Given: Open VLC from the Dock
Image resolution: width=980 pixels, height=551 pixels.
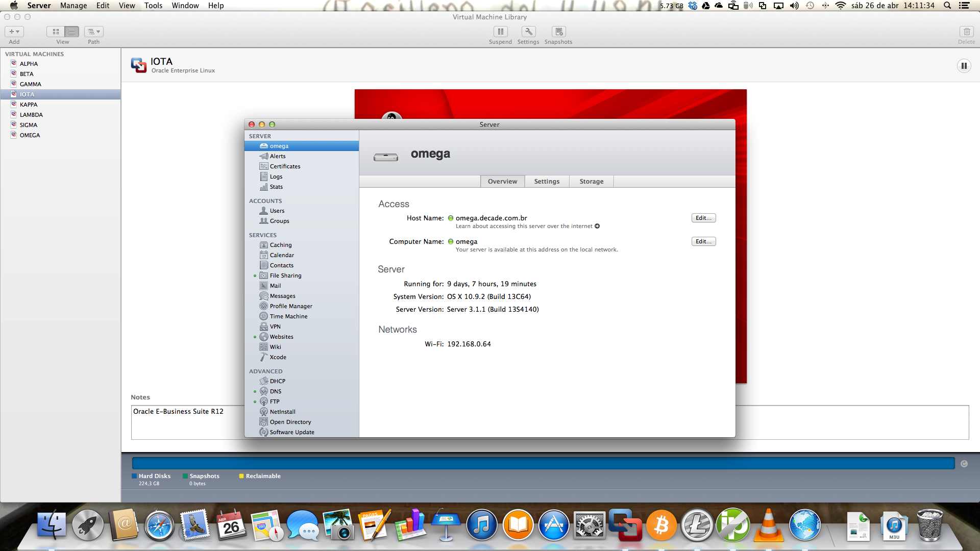Looking at the screenshot, I should click(x=769, y=525).
